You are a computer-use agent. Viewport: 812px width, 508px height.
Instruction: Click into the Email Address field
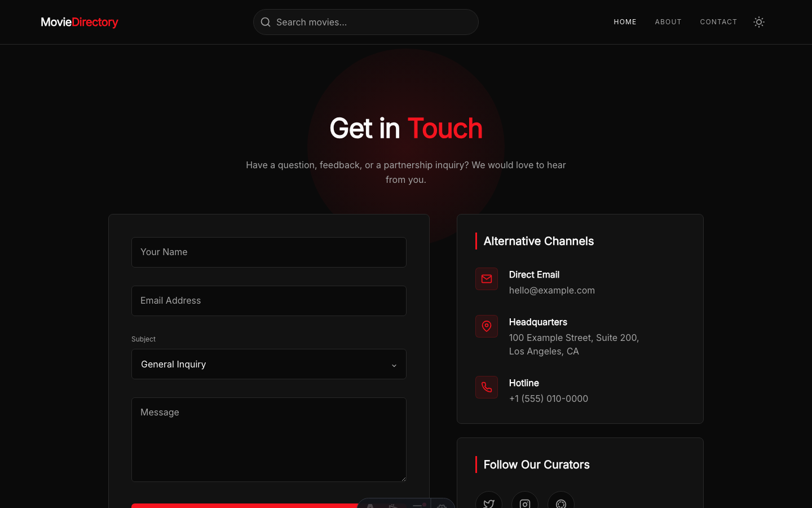pos(269,301)
